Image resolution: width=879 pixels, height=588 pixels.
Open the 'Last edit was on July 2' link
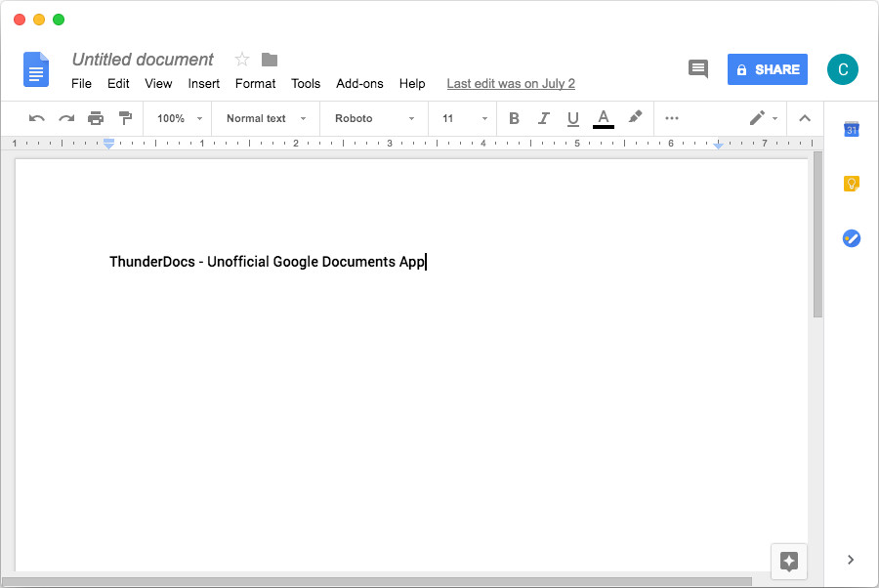coord(511,84)
